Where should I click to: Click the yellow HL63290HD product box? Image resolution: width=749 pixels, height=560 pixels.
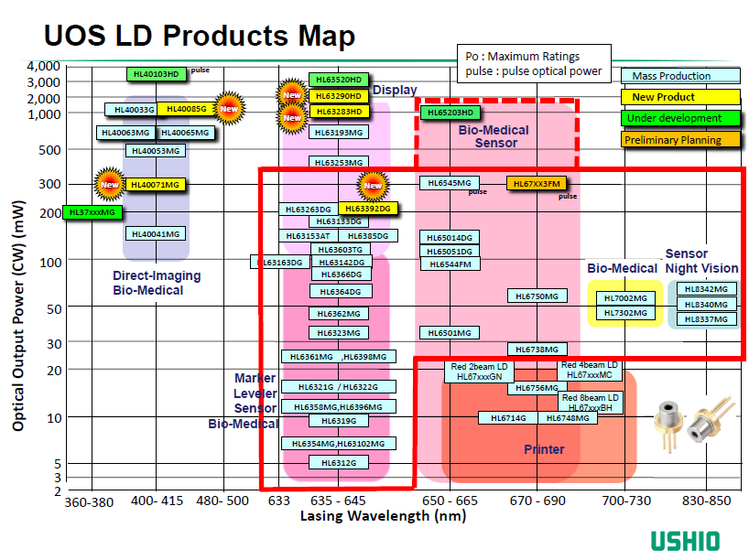339,96
